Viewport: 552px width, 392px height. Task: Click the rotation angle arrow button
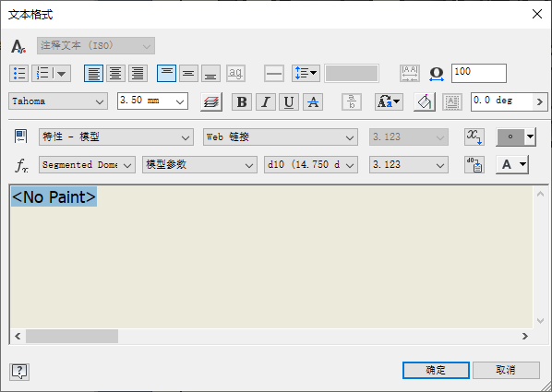click(540, 101)
